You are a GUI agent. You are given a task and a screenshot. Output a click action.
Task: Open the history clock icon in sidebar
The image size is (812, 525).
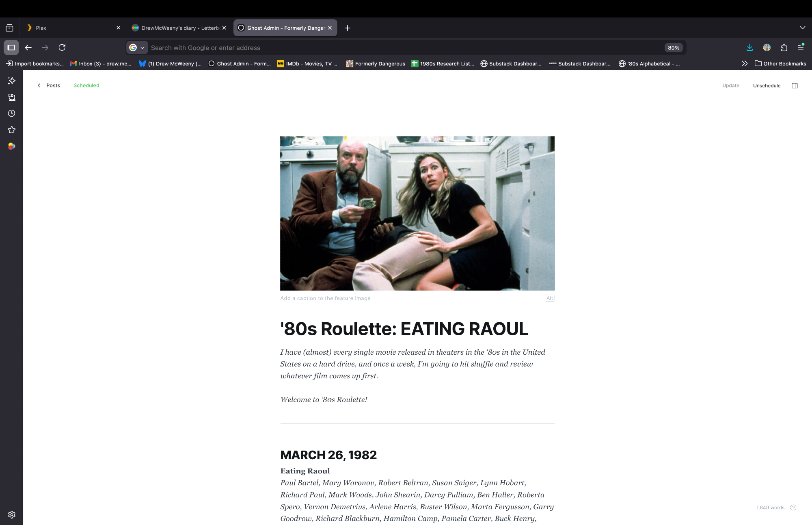point(12,113)
